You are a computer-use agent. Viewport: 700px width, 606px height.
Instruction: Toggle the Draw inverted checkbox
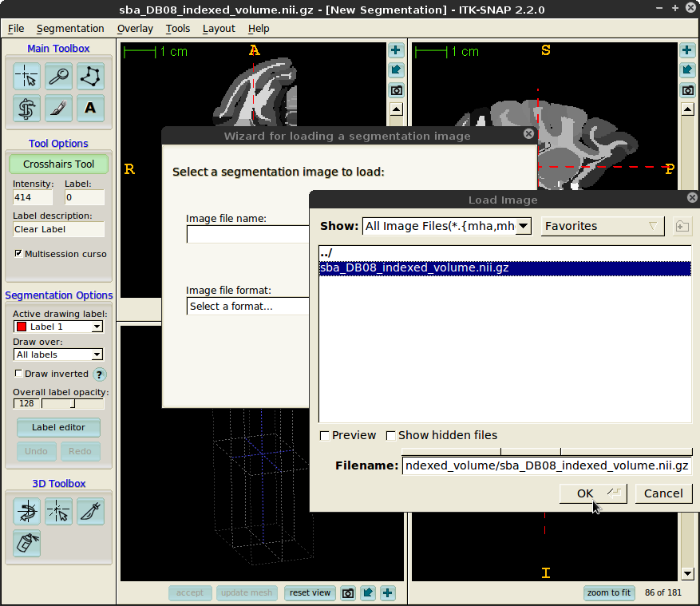[x=19, y=374]
